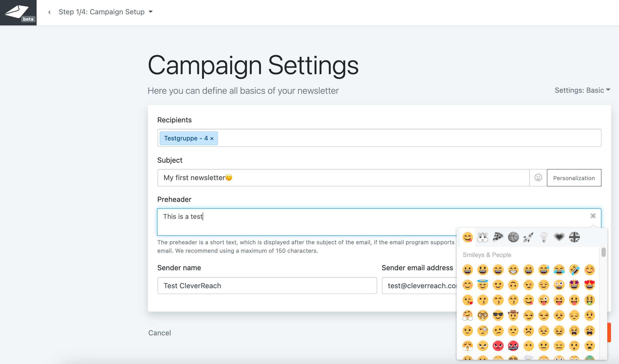Remove the Testgruppe - 4 recipient tag
The height and width of the screenshot is (364, 619).
pyautogui.click(x=212, y=139)
